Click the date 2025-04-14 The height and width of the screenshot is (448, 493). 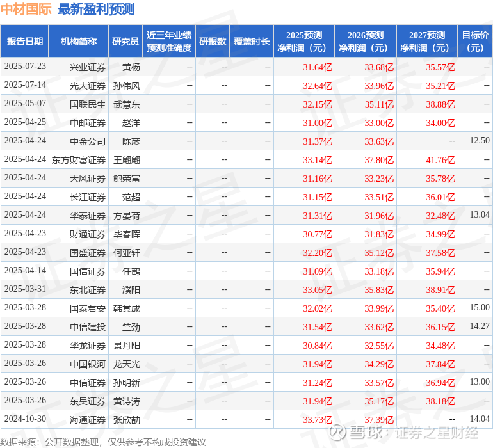click(25, 270)
